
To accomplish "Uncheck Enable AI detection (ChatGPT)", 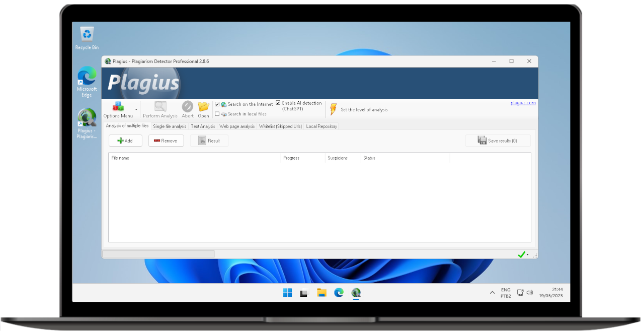I will coord(278,102).
